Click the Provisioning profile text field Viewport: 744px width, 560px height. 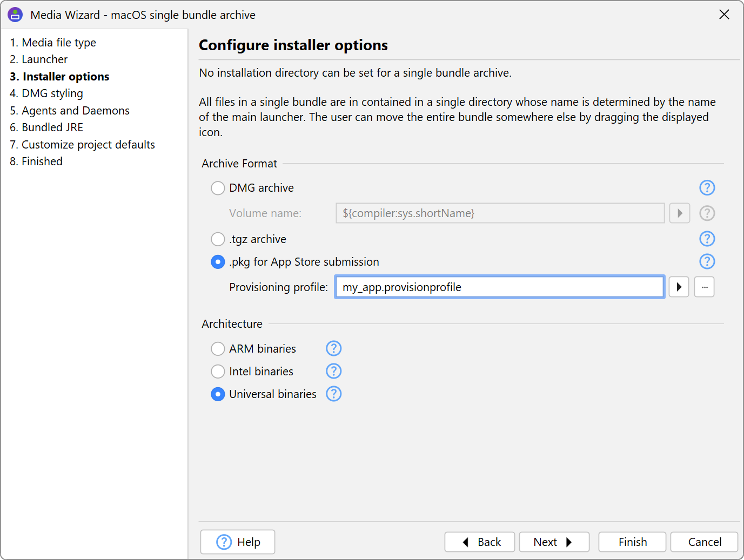[x=499, y=287]
